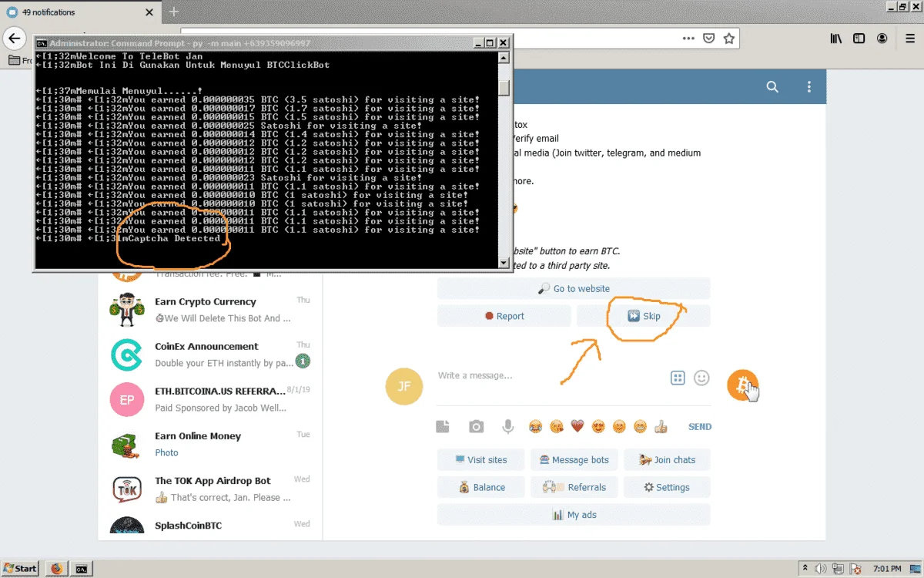Open the CoinEx Announcement chat
Image resolution: width=924 pixels, height=578 pixels.
point(210,354)
